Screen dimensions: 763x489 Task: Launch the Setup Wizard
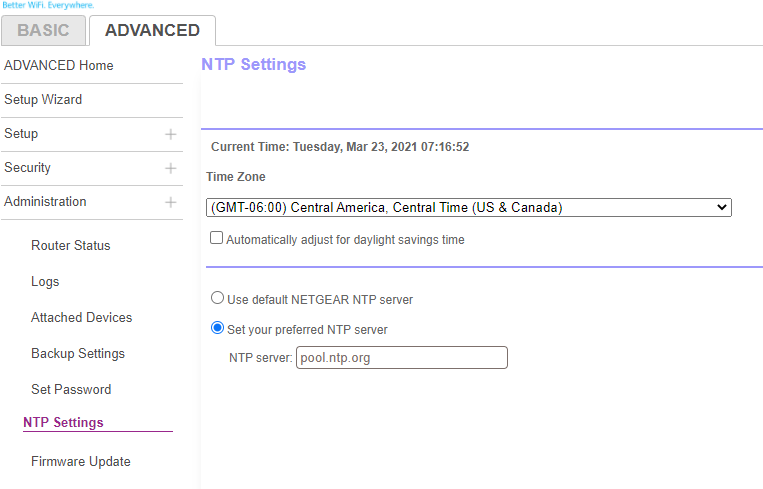tap(43, 100)
